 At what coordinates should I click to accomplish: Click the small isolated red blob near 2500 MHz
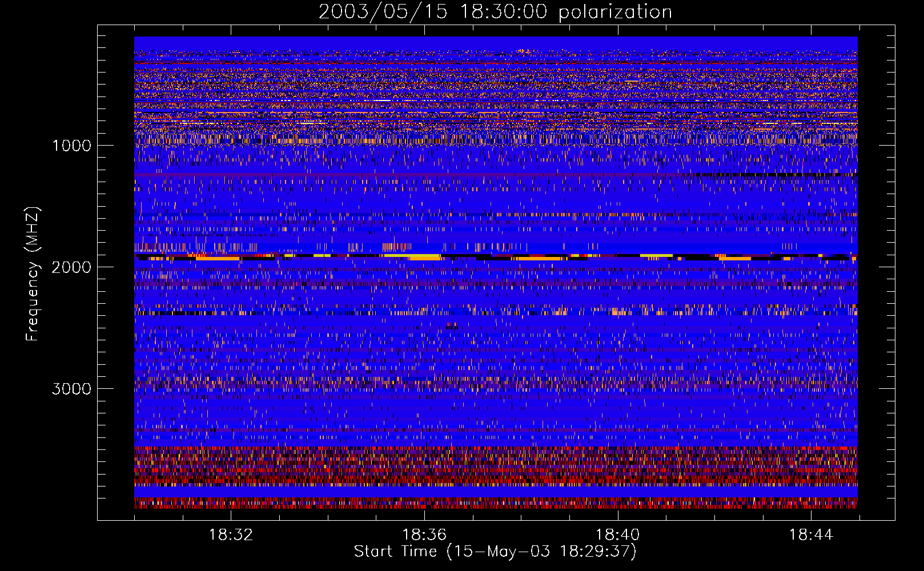tap(452, 326)
